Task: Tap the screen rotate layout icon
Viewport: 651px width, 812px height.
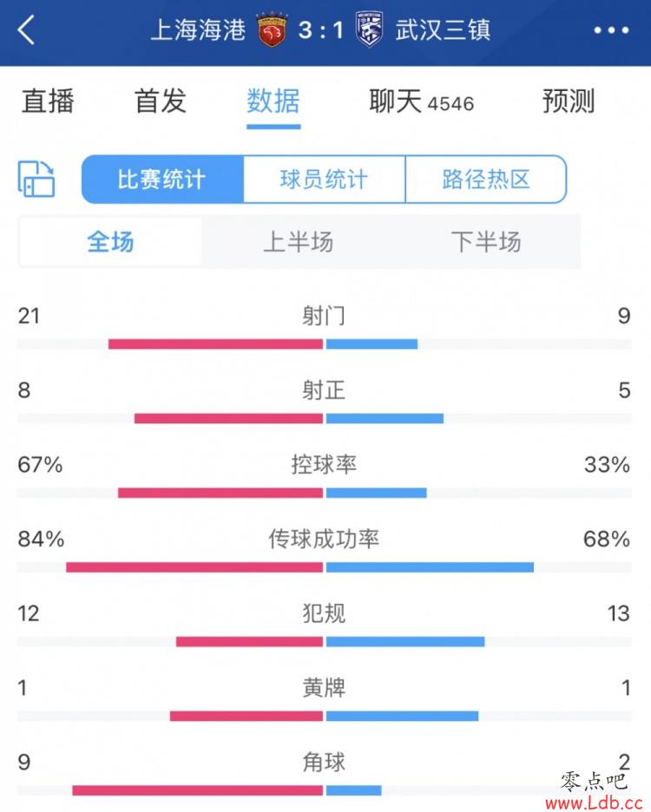Action: click(36, 179)
